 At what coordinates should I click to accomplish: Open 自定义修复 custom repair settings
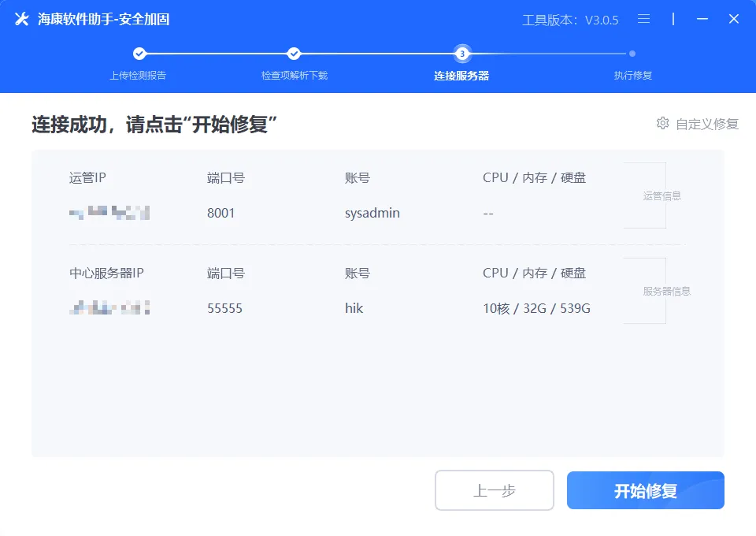[698, 124]
